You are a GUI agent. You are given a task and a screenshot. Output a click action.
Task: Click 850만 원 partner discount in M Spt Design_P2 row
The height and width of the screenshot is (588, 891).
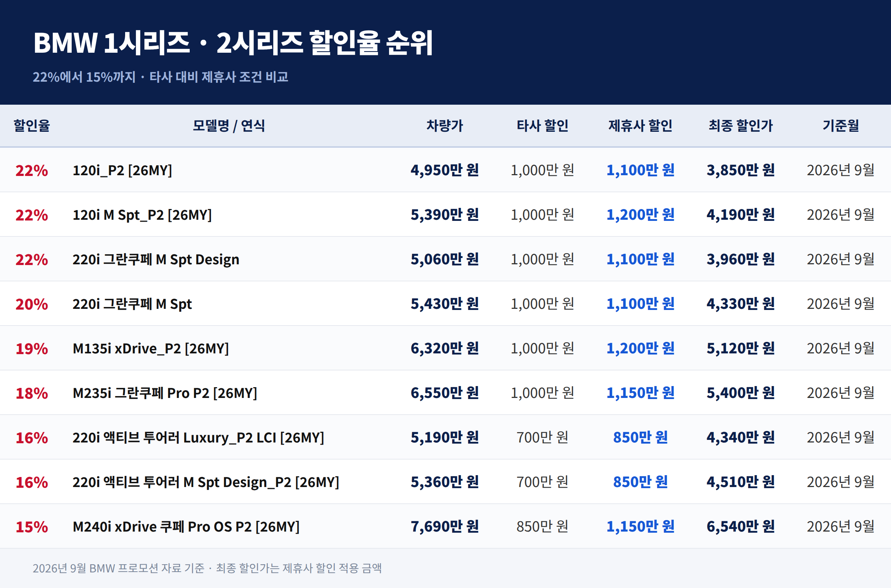click(640, 482)
